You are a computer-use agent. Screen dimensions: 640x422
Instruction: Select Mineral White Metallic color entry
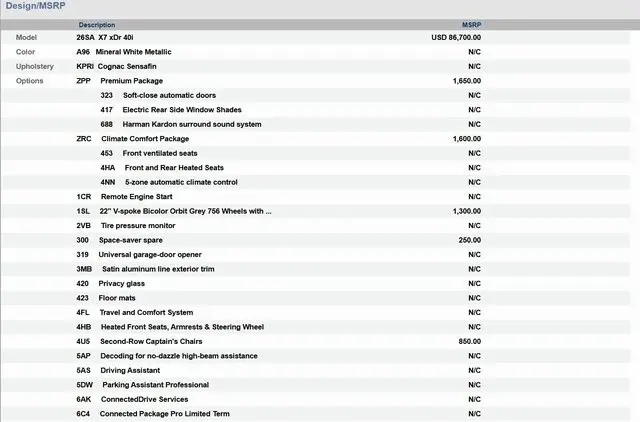(133, 51)
